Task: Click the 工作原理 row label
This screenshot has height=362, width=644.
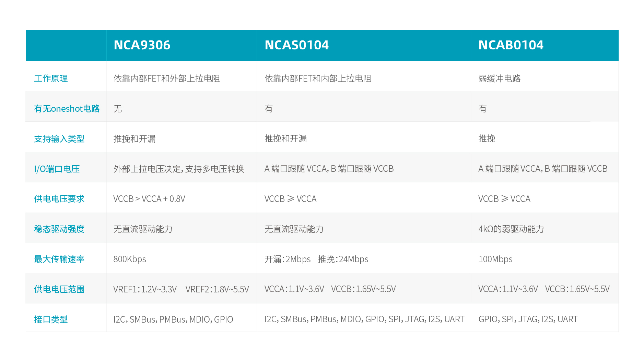Action: click(51, 79)
